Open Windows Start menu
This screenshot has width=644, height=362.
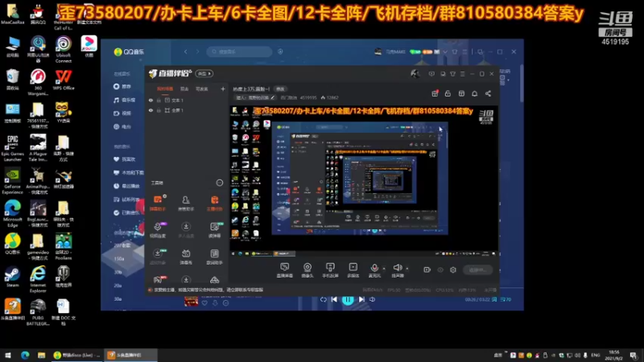click(x=8, y=355)
